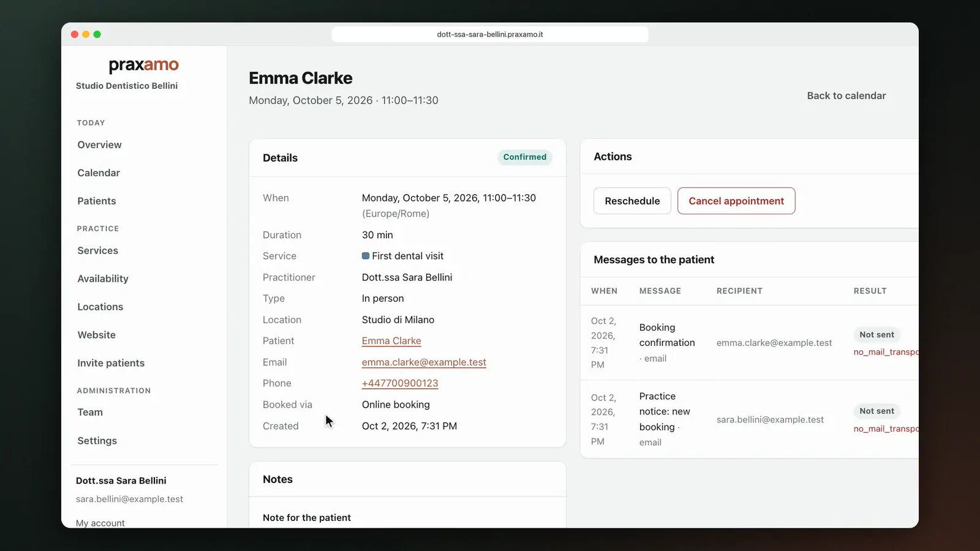Click the Reschedule button
980x551 pixels.
click(632, 201)
